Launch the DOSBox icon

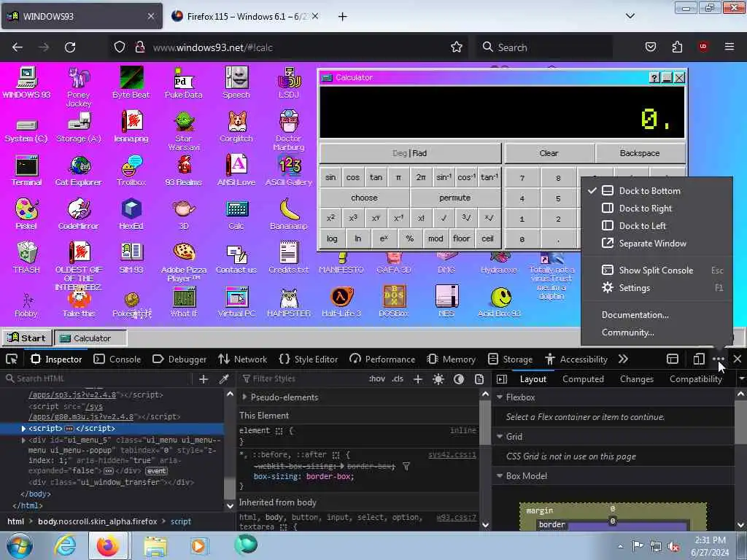pos(394,301)
